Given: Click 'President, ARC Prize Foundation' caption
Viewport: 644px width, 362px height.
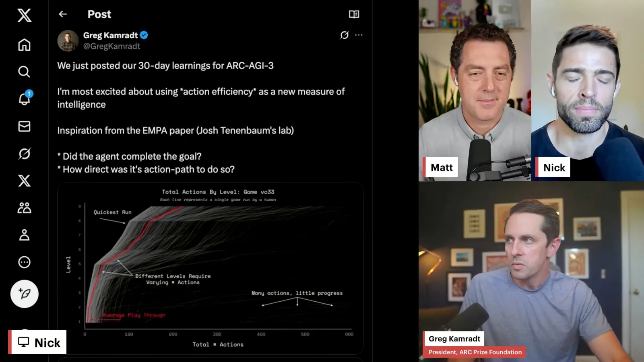Looking at the screenshot, I should [475, 352].
